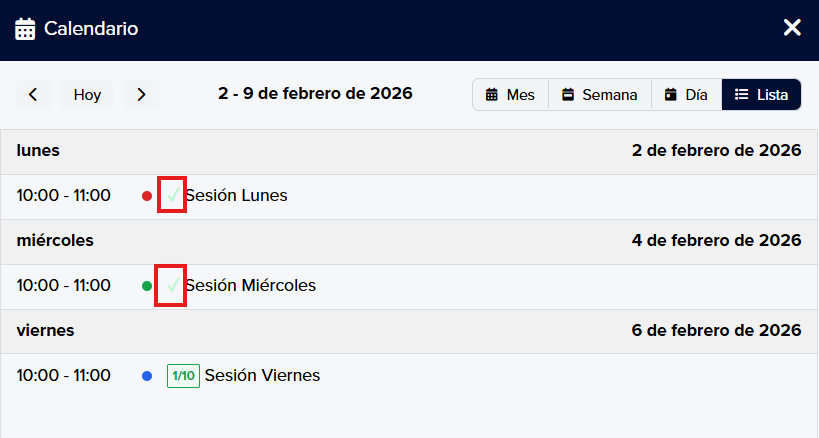The width and height of the screenshot is (819, 438).
Task: Click the green dot for Wednesday's session
Action: (147, 286)
